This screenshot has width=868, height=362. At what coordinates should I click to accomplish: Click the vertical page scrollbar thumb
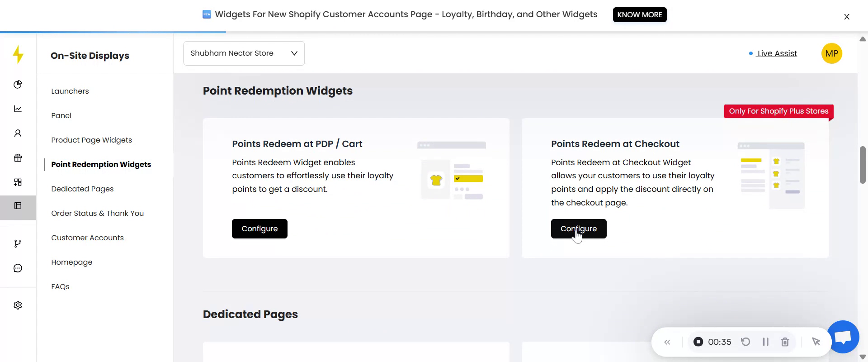pyautogui.click(x=863, y=165)
